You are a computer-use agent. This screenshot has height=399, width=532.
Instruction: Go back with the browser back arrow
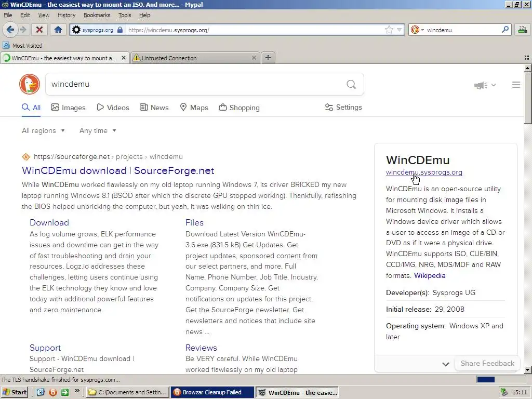coord(10,30)
